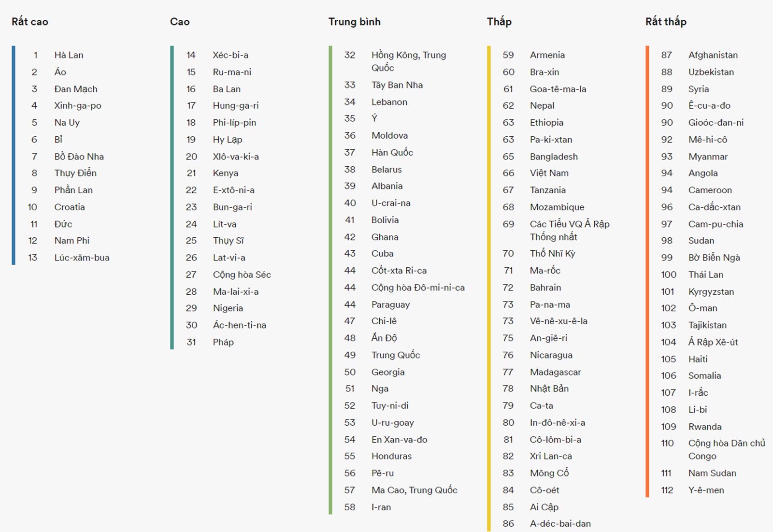Click the yellow bar beside Thấp list
Image resolution: width=773 pixels, height=532 pixels.
tap(489, 290)
